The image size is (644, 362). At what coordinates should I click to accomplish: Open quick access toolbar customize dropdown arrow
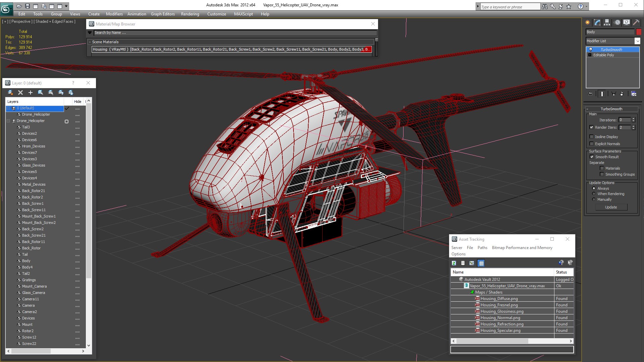pos(66,6)
